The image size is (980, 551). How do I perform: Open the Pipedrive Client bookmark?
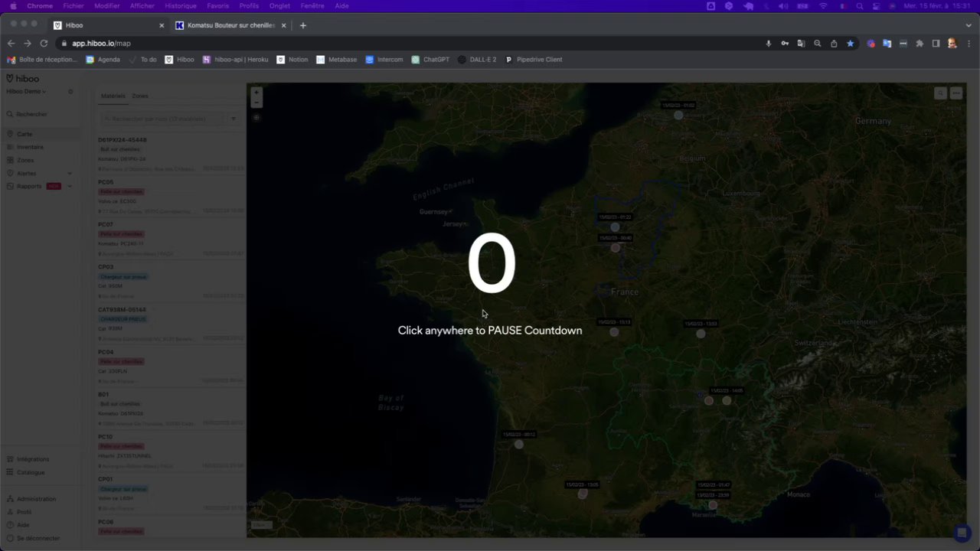[534, 60]
